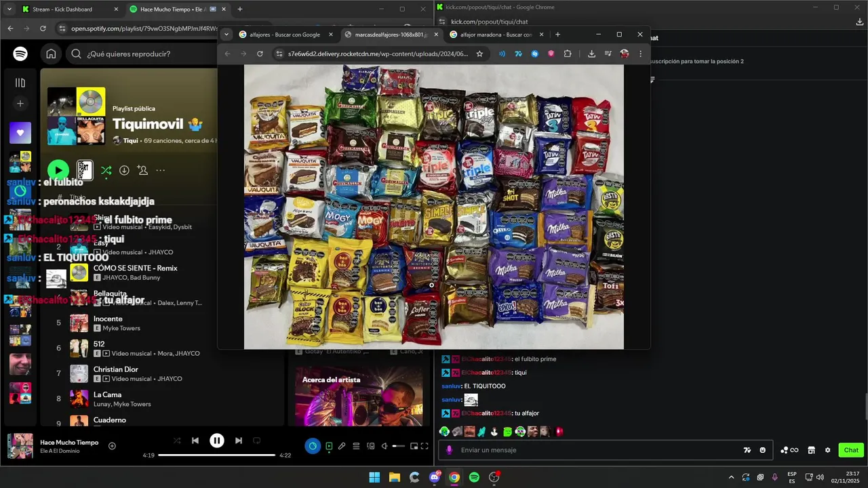Invite collaborators to Tiquimovil playlist
Viewport: 868px width, 488px height.
click(x=142, y=170)
